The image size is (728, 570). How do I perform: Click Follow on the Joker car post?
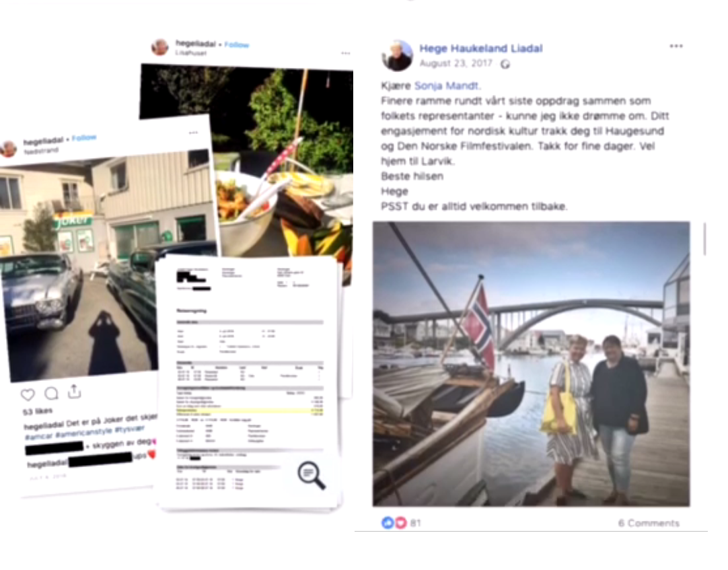(x=84, y=138)
